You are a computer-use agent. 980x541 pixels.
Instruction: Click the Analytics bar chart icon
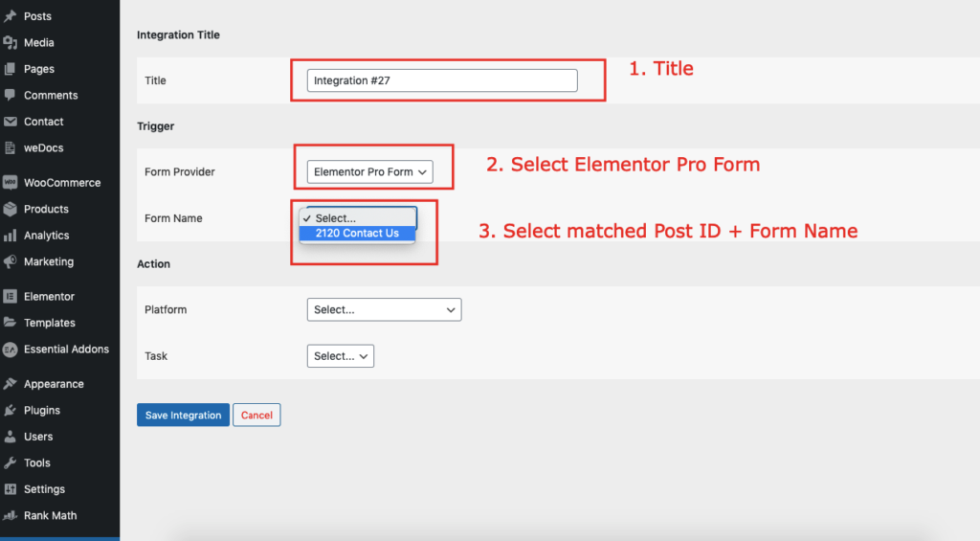(x=10, y=236)
